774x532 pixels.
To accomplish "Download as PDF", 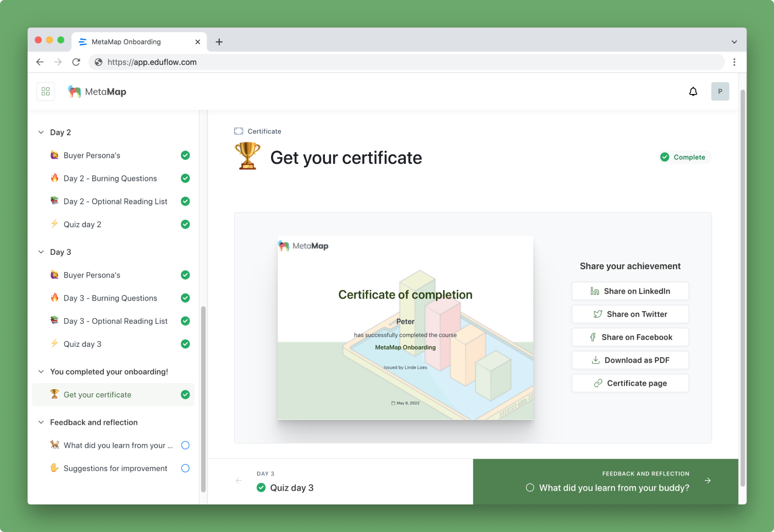I will click(x=630, y=361).
